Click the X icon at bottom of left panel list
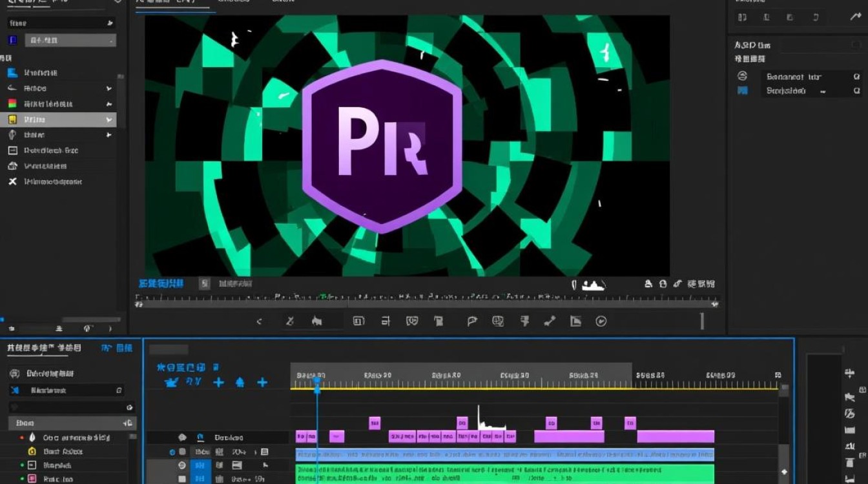Image resolution: width=868 pixels, height=484 pixels. coord(12,181)
